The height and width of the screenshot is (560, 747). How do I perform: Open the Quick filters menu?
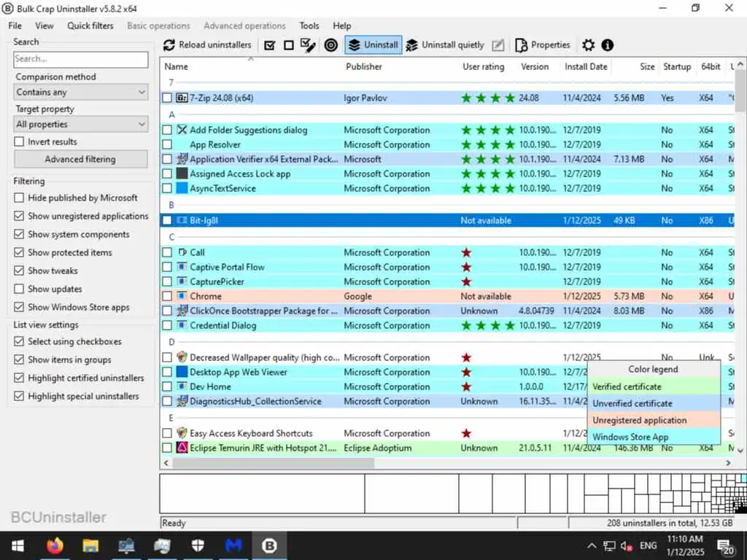pos(90,26)
